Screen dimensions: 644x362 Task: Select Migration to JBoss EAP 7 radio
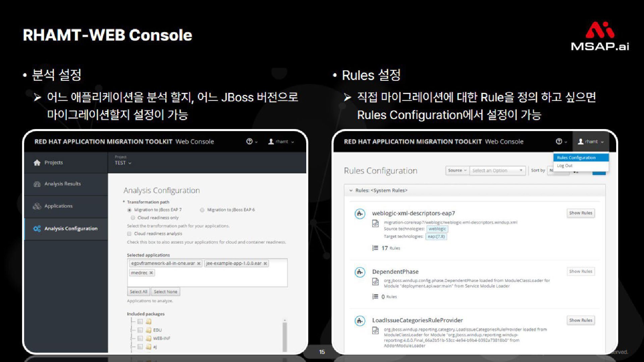(129, 210)
